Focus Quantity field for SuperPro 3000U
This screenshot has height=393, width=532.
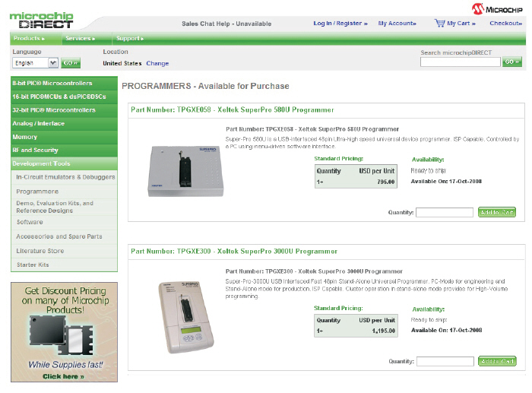point(445,361)
